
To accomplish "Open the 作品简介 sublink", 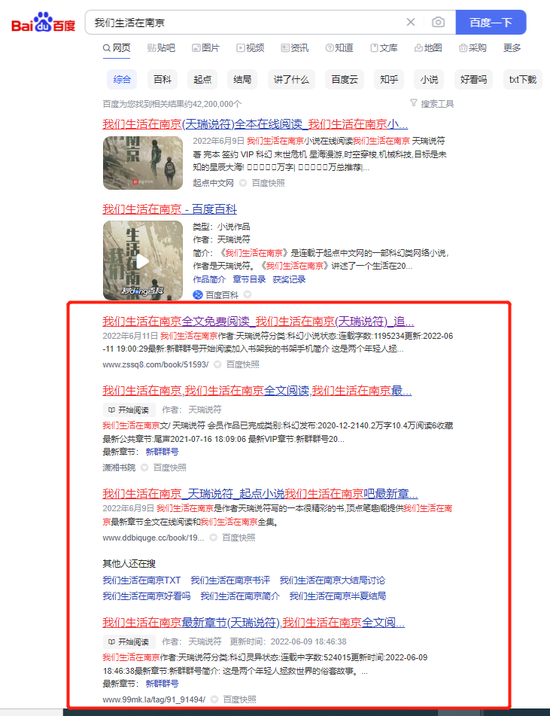I will [209, 279].
